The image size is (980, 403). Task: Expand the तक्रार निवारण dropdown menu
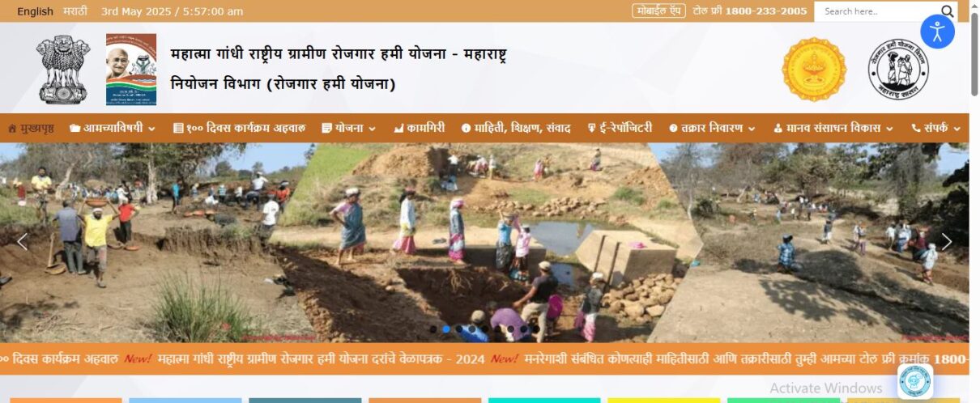click(712, 128)
